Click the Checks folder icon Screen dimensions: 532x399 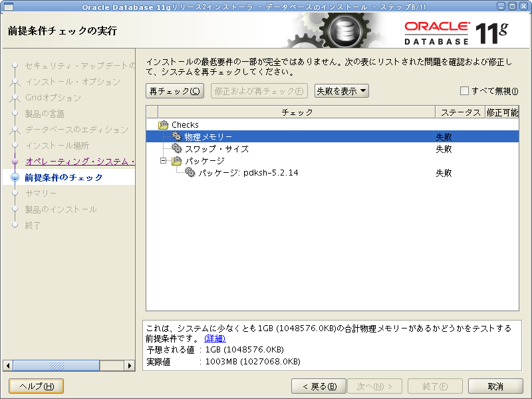coord(163,125)
